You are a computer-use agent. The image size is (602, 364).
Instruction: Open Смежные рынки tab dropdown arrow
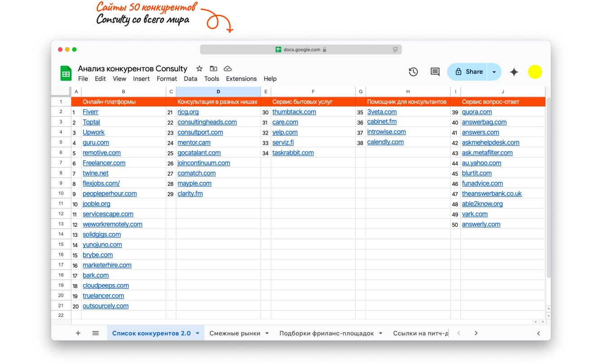[267, 333]
